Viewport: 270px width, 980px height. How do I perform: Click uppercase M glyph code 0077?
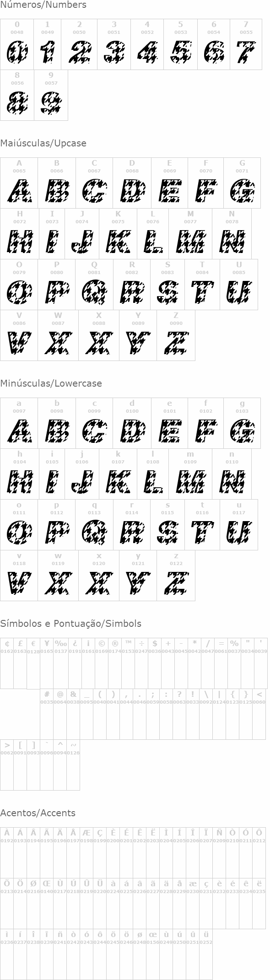tap(190, 234)
